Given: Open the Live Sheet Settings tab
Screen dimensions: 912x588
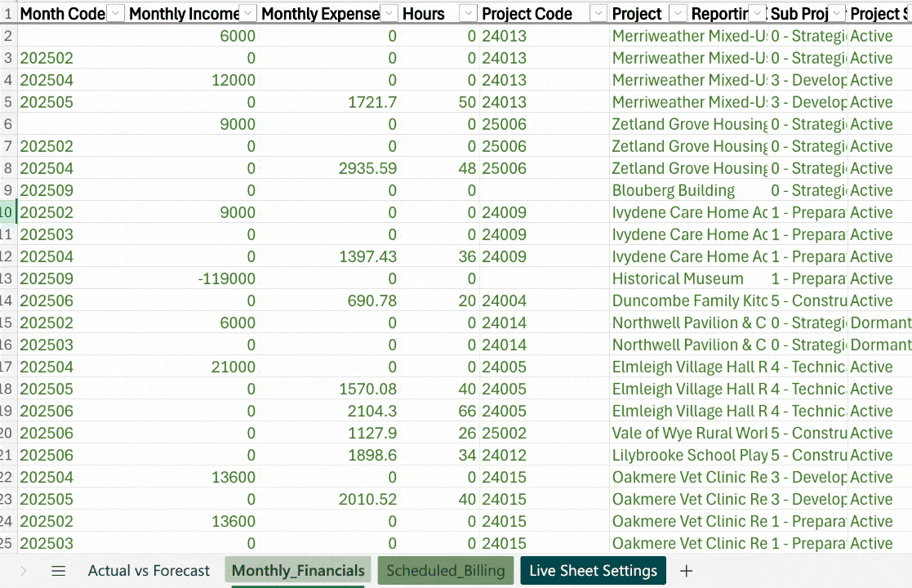Looking at the screenshot, I should 594,571.
